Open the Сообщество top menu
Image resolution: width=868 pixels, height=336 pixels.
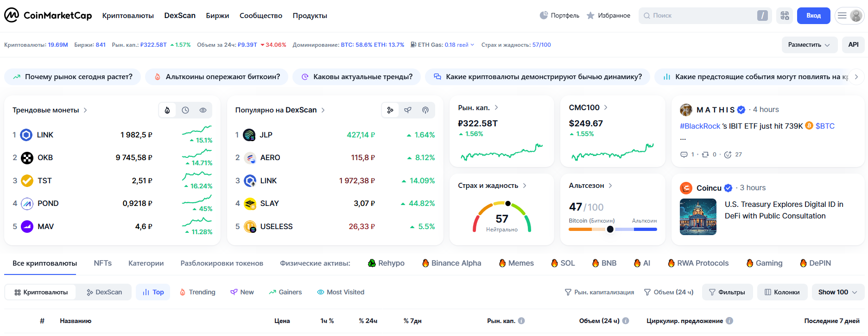point(261,15)
